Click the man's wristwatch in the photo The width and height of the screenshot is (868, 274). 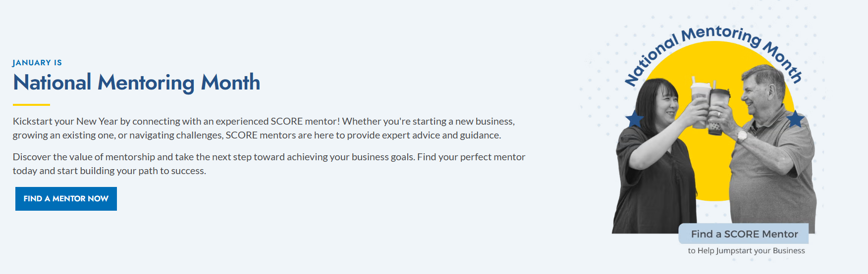[742, 136]
